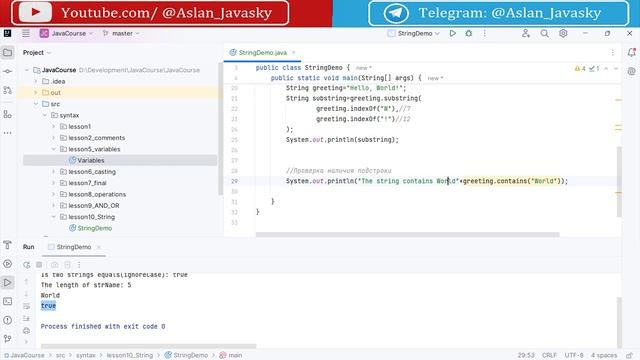Image resolution: width=640 pixels, height=360 pixels.
Task: Click lesson10_String breadcrumb
Action: click(x=130, y=356)
